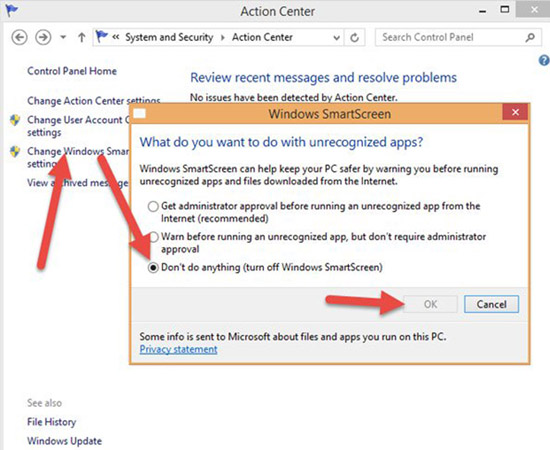Open Change Windows SmartScreen settings link
The image size is (550, 450).
pos(78,157)
